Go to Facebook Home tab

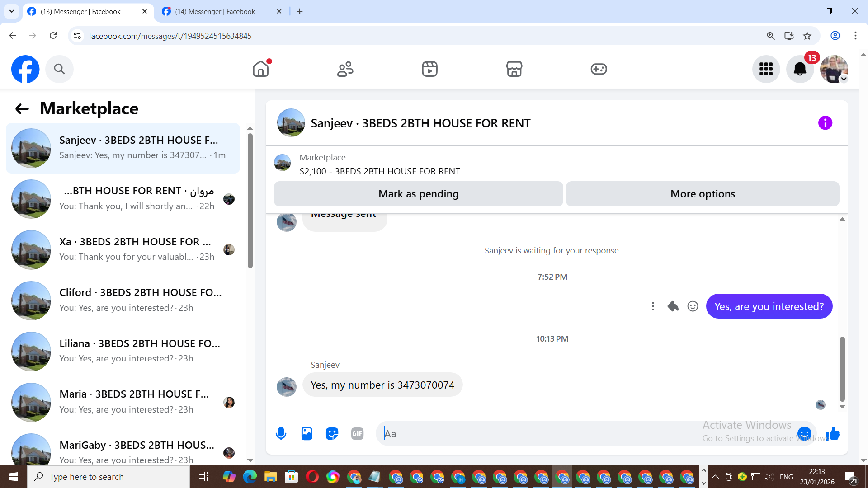[x=261, y=69]
